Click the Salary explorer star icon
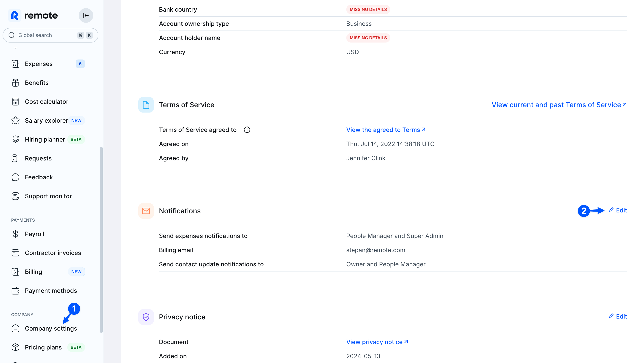Image resolution: width=644 pixels, height=363 pixels. tap(15, 120)
